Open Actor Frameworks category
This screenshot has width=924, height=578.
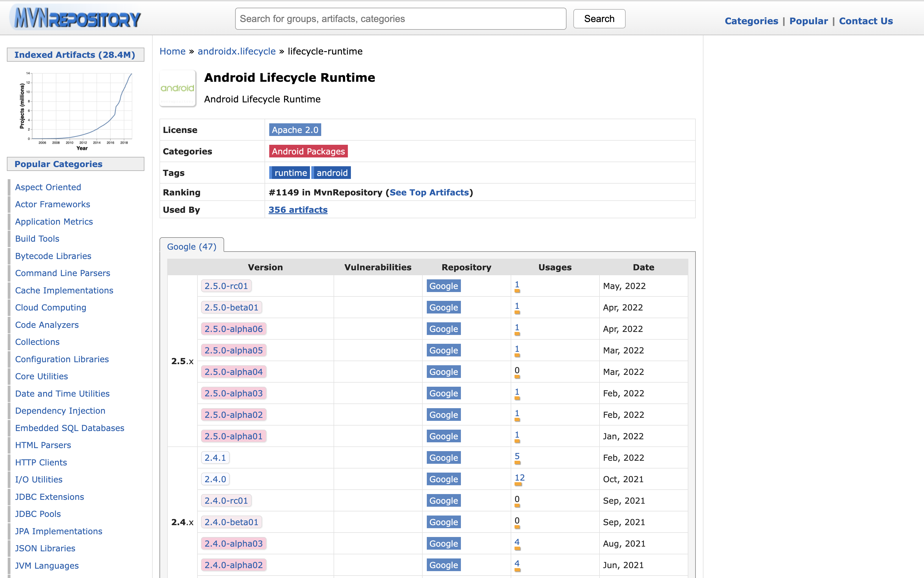53,205
